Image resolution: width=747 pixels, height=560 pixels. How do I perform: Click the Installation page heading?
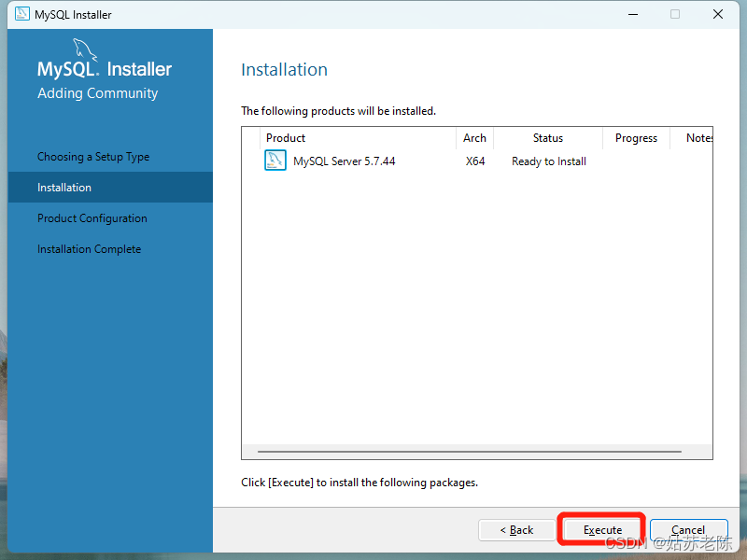point(285,69)
